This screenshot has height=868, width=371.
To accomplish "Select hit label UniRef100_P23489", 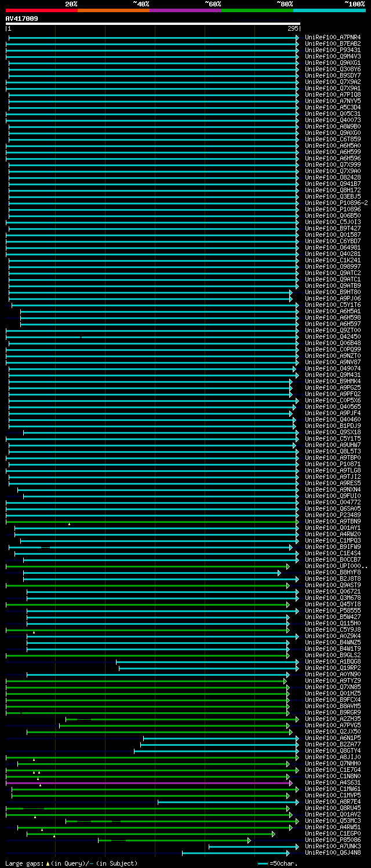I will [333, 515].
